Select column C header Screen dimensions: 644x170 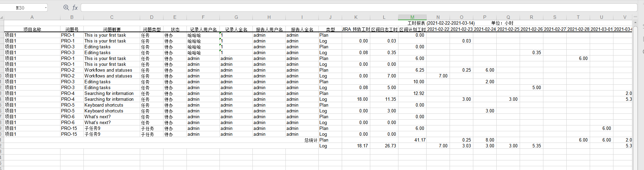112,17
